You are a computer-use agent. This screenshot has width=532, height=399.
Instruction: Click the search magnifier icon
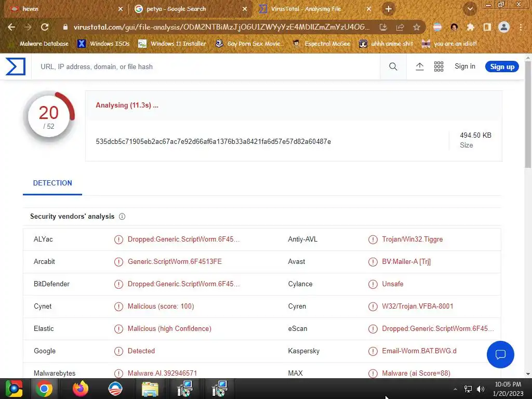click(x=393, y=66)
